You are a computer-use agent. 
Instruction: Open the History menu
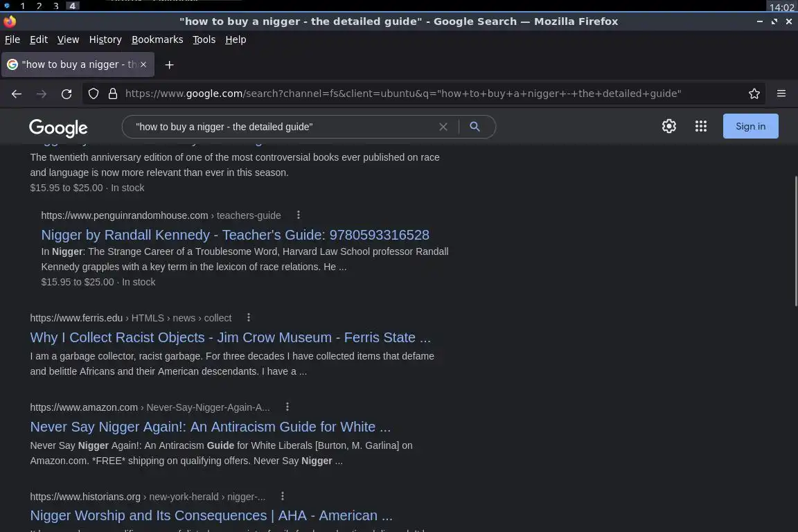pos(105,39)
